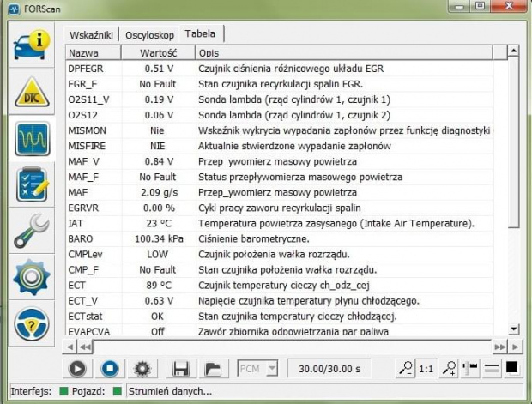Screen dimensions: 532x404
Task: Sort by the Nazwa column header
Action: (94, 53)
